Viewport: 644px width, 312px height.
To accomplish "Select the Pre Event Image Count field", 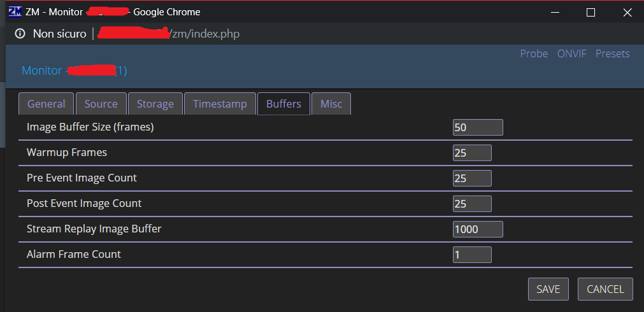I will pos(472,178).
